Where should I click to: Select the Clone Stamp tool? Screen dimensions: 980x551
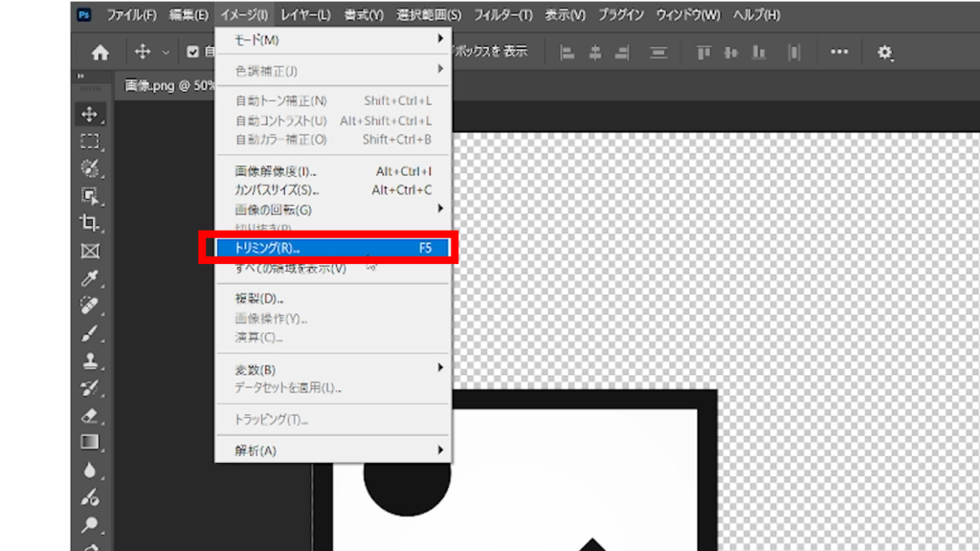pyautogui.click(x=89, y=361)
